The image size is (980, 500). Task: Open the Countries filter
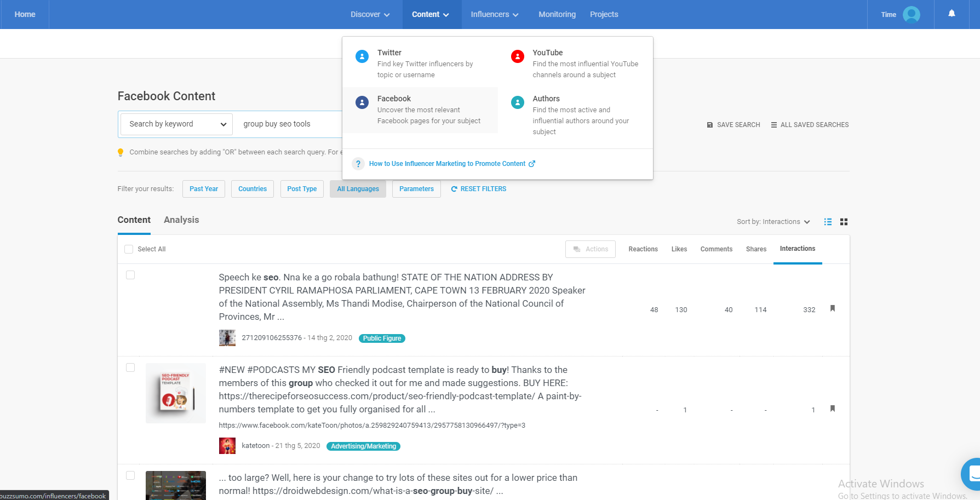[x=253, y=189]
